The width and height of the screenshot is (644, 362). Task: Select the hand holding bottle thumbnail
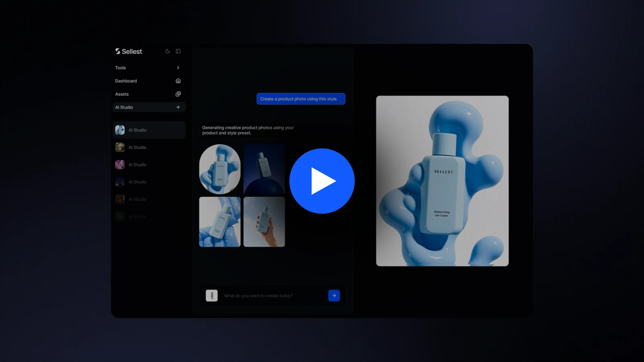[x=264, y=222]
